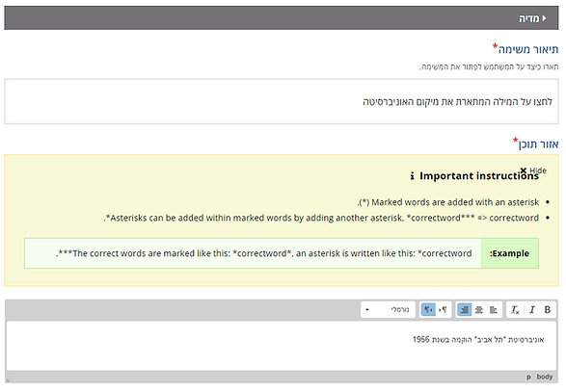Remove formatting with the Tx icon
The image size is (566, 392).
point(515,310)
